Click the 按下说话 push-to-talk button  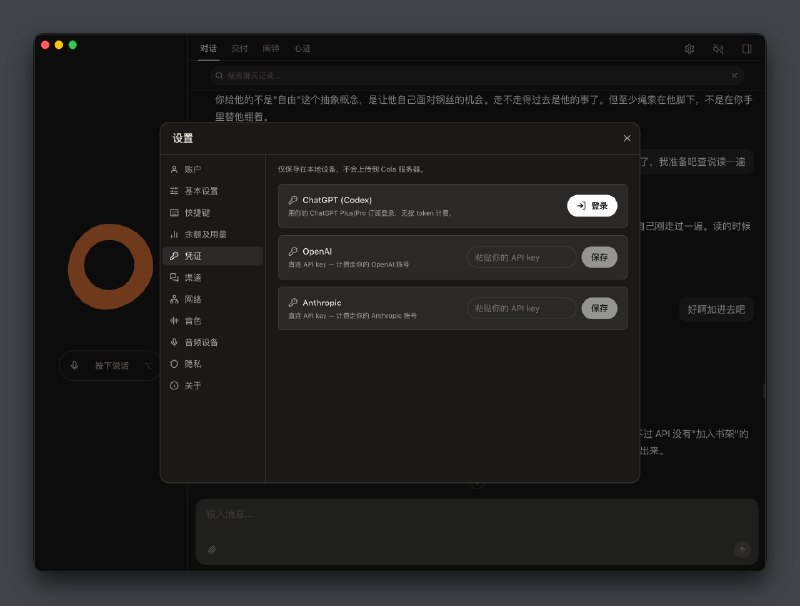tap(110, 365)
